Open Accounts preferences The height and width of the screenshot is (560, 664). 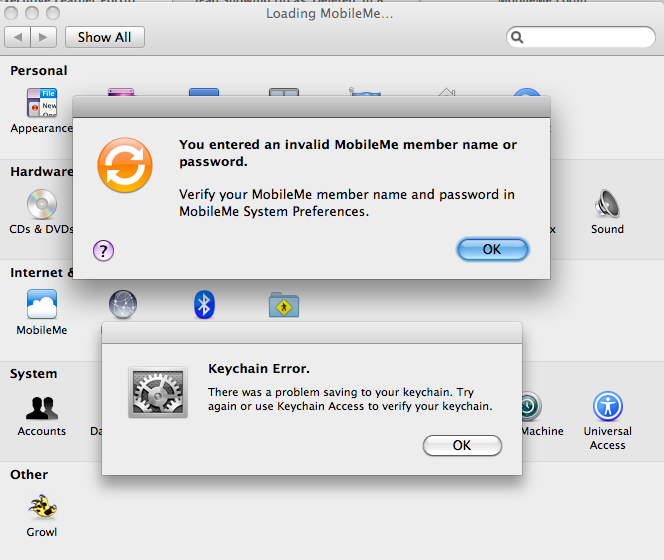(42, 408)
